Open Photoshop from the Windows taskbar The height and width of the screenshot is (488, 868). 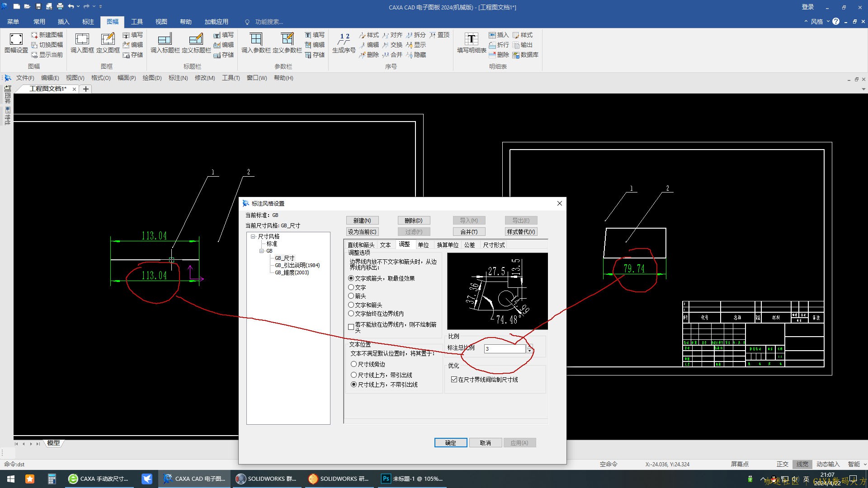386,479
